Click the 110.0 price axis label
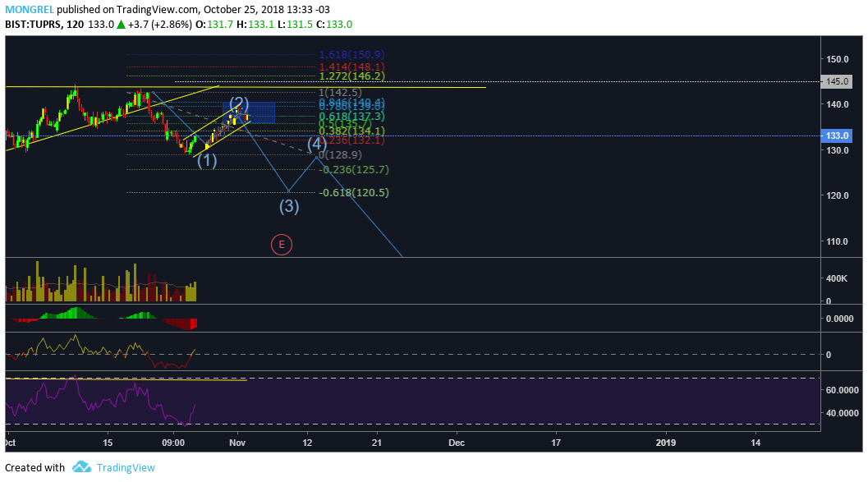The image size is (868, 482). coord(838,242)
